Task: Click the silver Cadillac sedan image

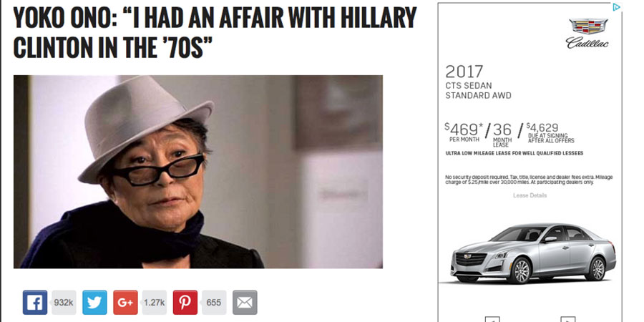Action: (533, 253)
